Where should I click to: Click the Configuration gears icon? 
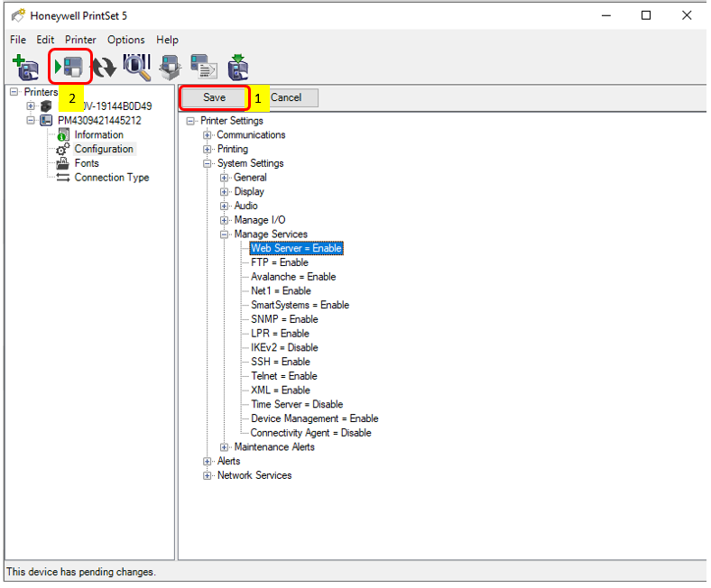(62, 149)
